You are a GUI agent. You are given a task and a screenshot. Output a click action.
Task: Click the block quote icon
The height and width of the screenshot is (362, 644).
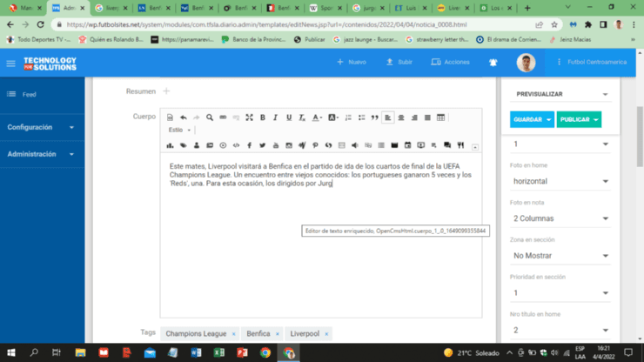pyautogui.click(x=375, y=117)
